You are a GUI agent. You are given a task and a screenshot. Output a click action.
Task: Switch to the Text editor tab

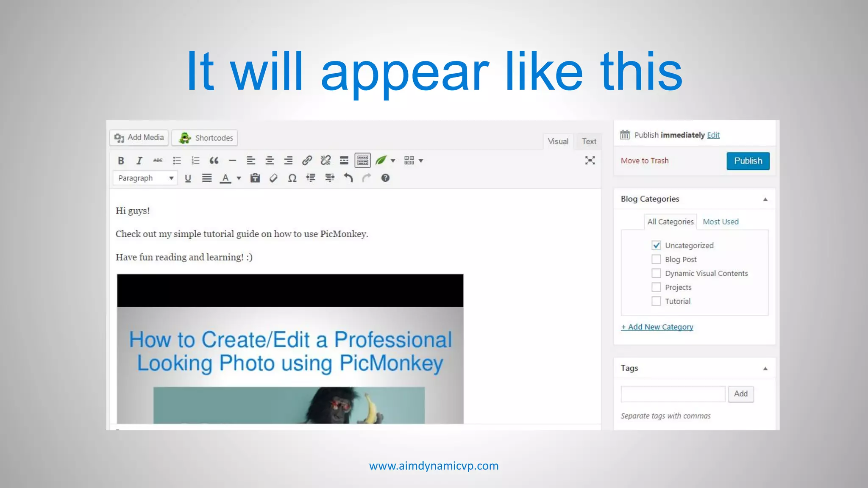589,141
